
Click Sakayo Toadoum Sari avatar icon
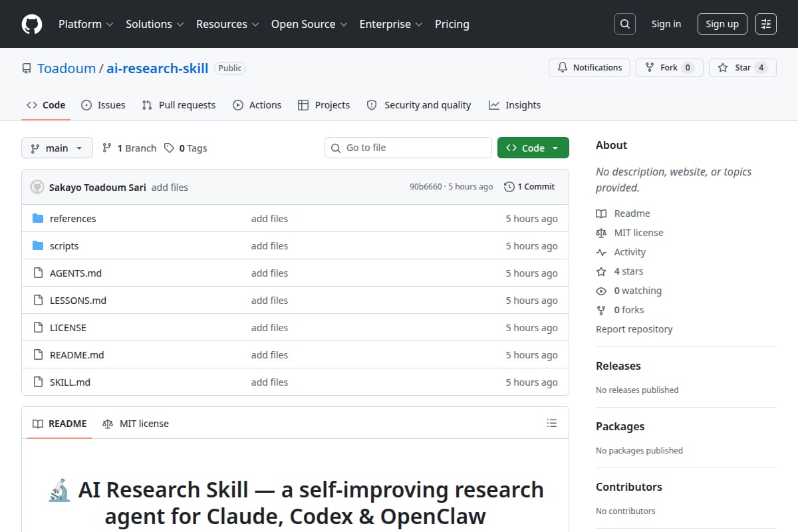37,187
